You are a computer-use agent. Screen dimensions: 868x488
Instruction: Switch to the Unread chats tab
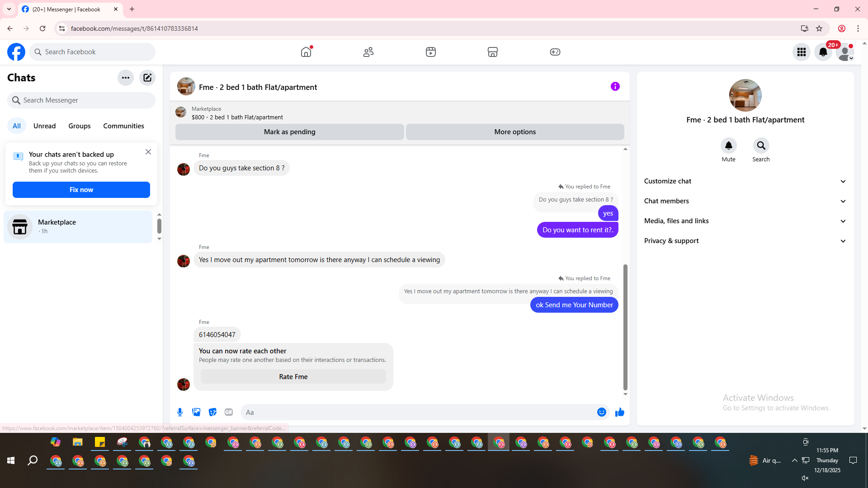click(x=44, y=126)
